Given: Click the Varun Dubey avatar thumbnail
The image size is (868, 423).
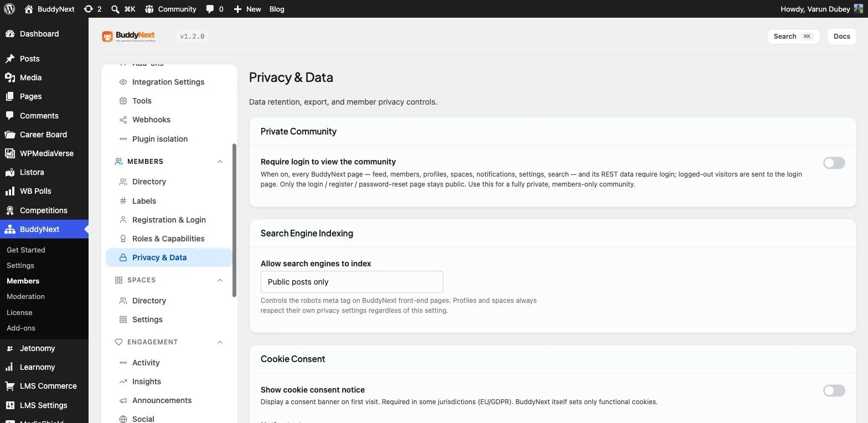Looking at the screenshot, I should [x=859, y=9].
